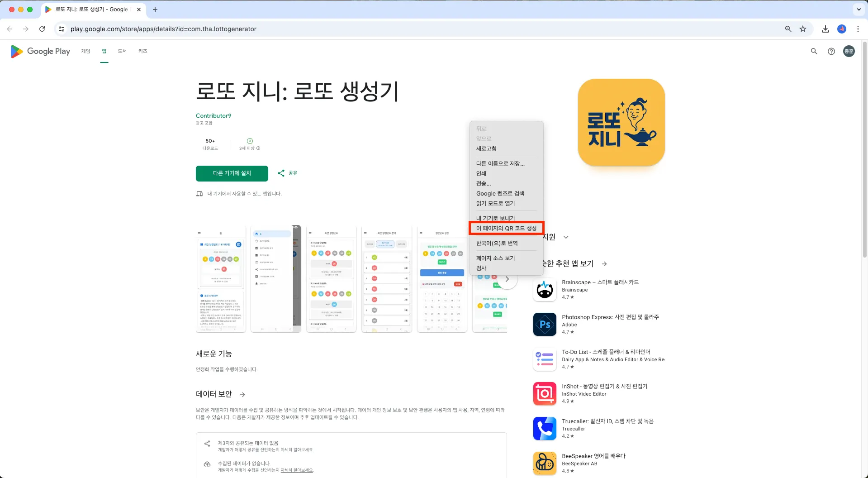Screen dimensions: 868x478
Task: Switch to 앱 tab in Google Play
Action: tap(104, 51)
